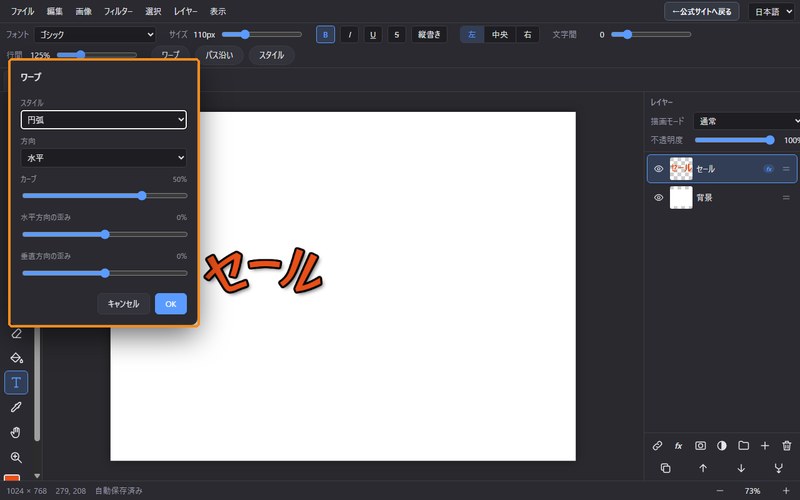Click the スタイル toolbar button

tap(271, 55)
